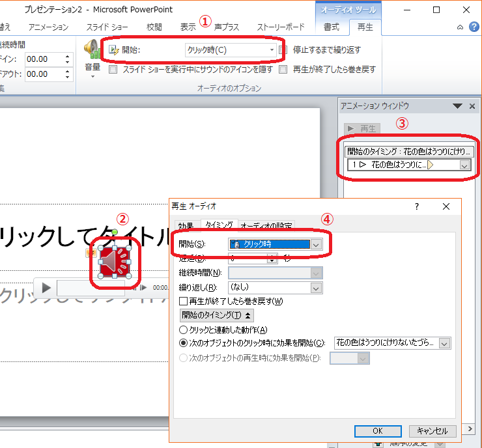Open the 書式 tab under オーディオ ツール
Image resolution: width=482 pixels, height=448 pixels.
tap(332, 27)
